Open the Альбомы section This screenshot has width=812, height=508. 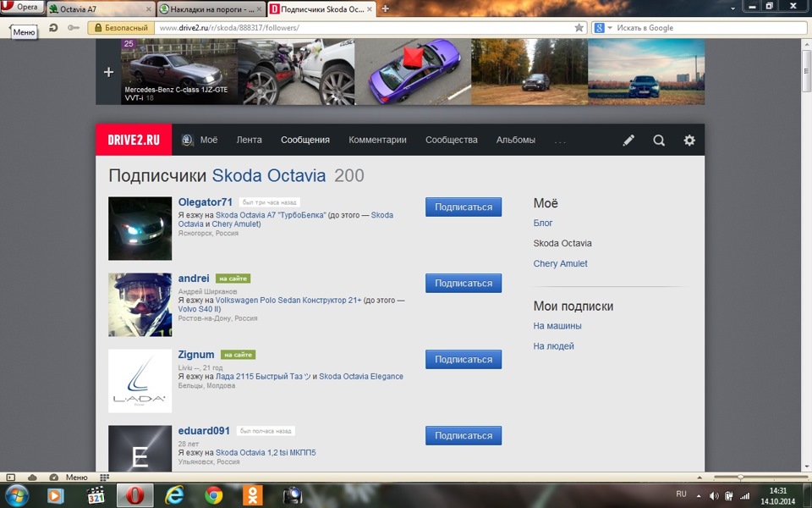point(516,140)
